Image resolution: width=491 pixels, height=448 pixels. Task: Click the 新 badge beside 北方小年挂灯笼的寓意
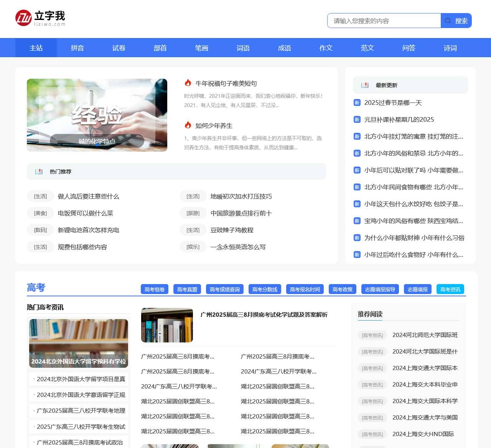[x=357, y=136]
